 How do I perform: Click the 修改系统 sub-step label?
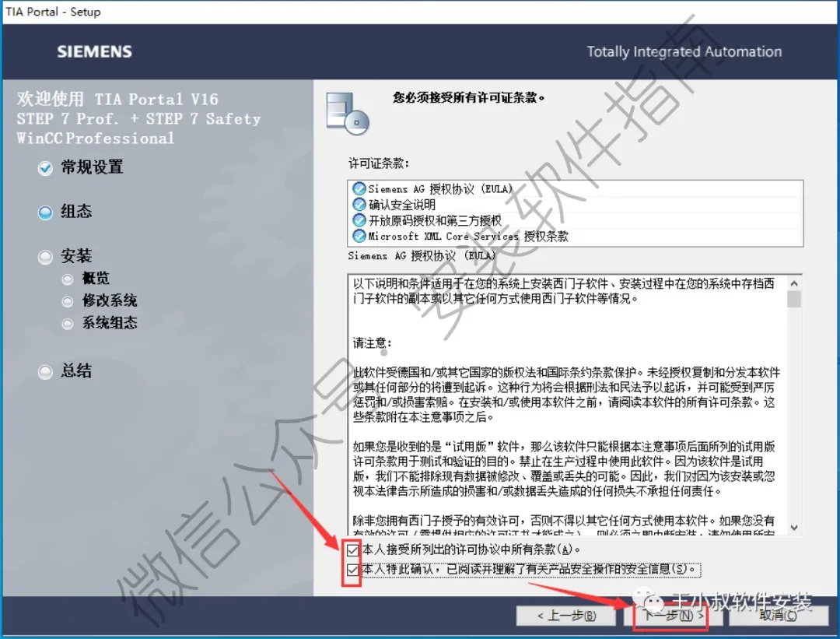pos(110,300)
